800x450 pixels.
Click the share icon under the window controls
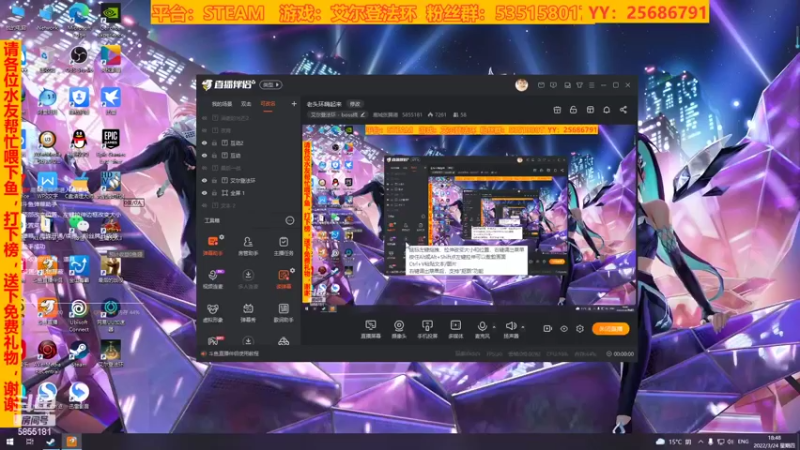pos(623,110)
